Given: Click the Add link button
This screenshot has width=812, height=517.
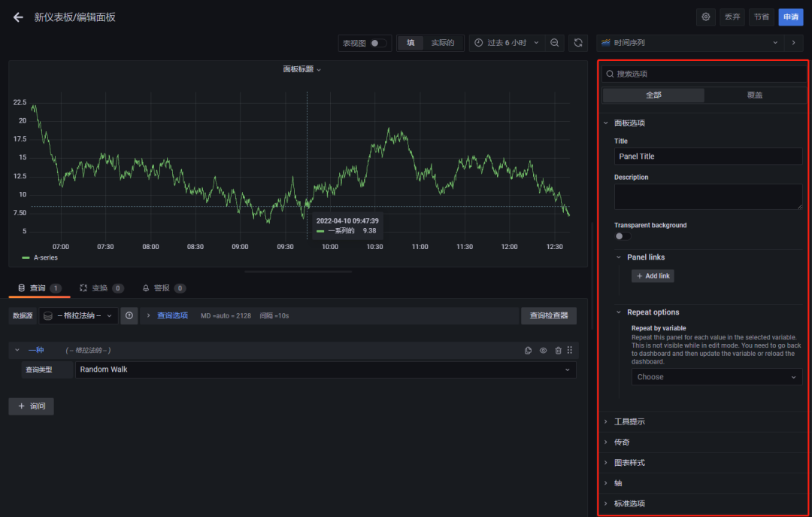Looking at the screenshot, I should 653,276.
